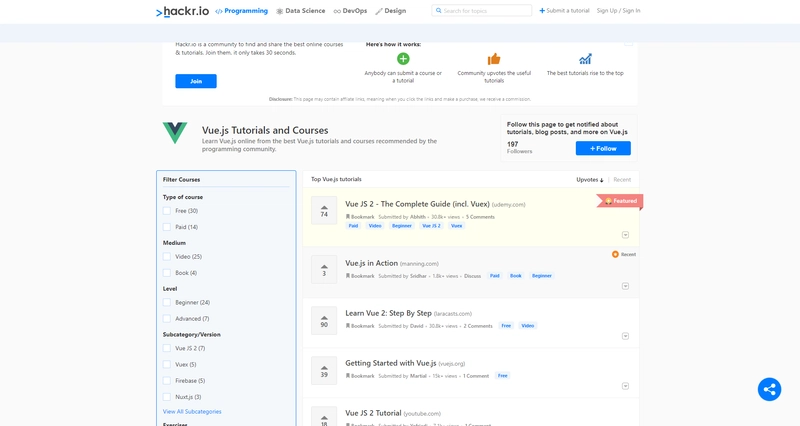
Task: Click the blue rising chart icon
Action: pos(585,59)
